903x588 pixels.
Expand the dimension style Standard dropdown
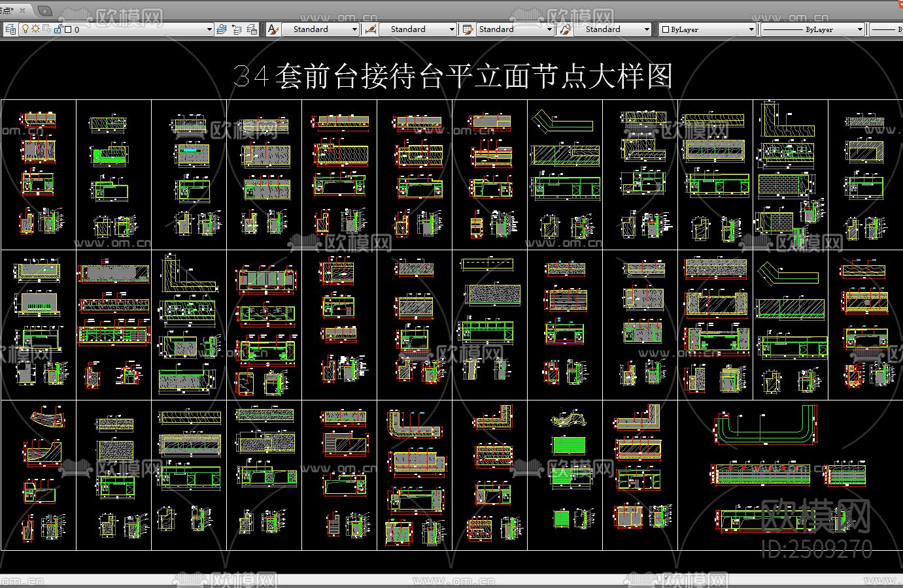click(452, 29)
